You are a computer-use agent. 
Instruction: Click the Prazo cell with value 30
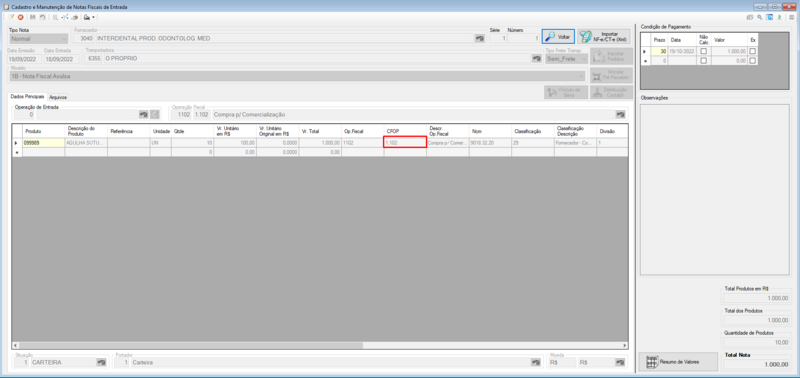coord(659,52)
